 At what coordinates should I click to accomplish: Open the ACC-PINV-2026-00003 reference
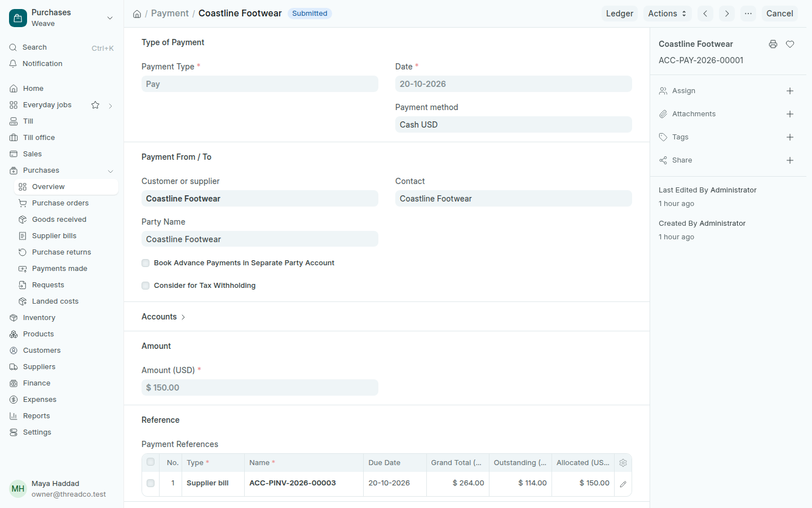293,483
